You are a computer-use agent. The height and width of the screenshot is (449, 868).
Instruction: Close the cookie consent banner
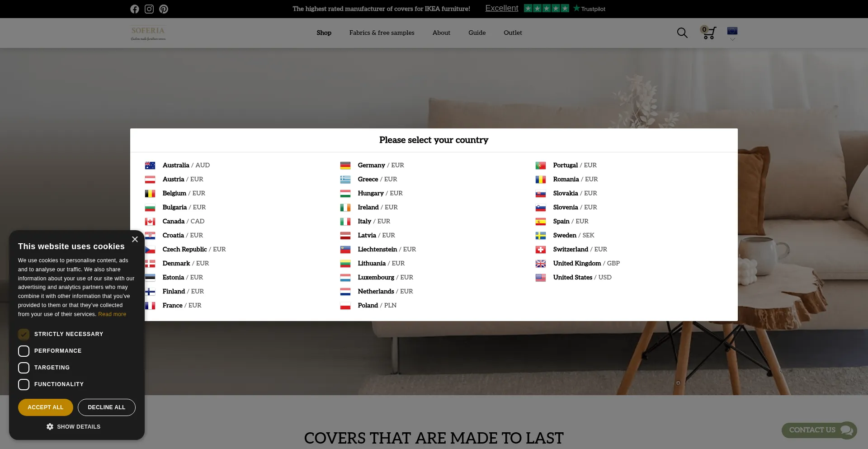click(135, 240)
